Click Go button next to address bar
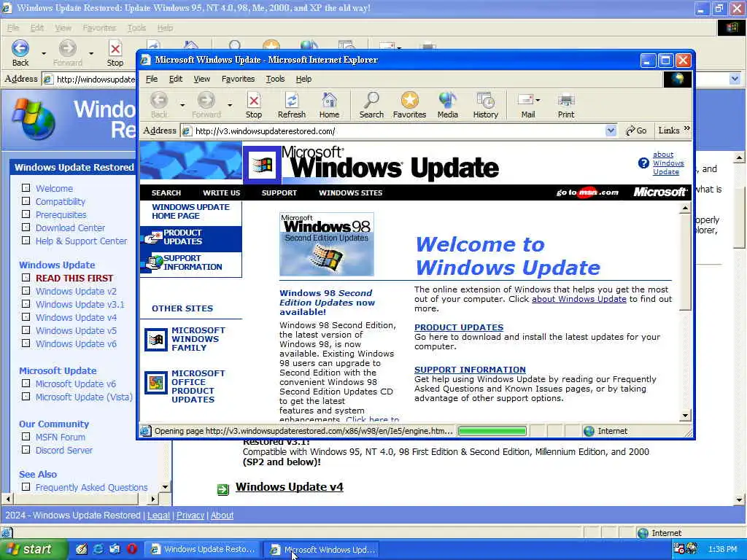Viewport: 747px width, 560px height. [636, 131]
